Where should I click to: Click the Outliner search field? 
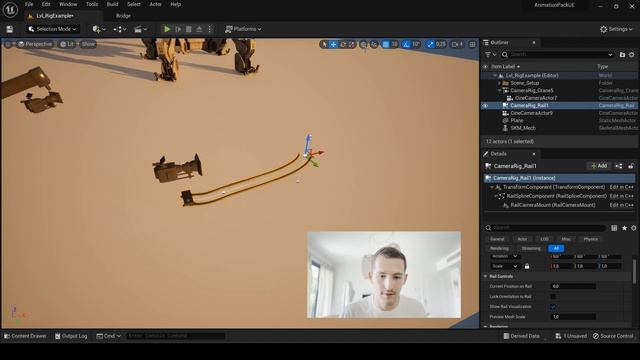[558, 55]
